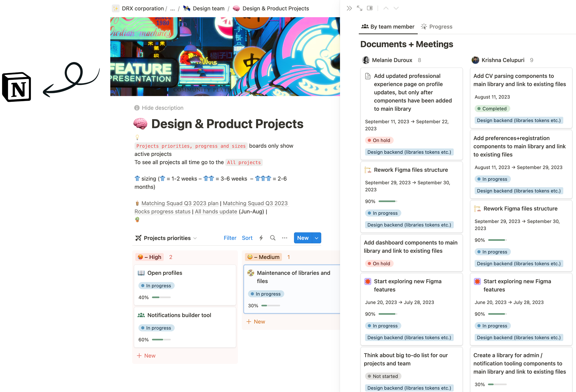Expand the Projects priorities view dropdown

pyautogui.click(x=195, y=238)
